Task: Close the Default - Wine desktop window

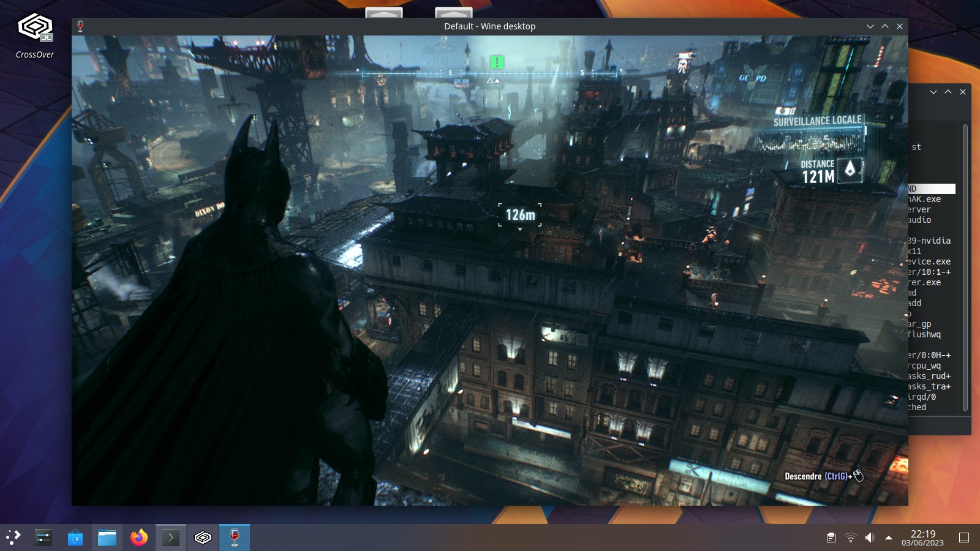Action: click(x=900, y=26)
